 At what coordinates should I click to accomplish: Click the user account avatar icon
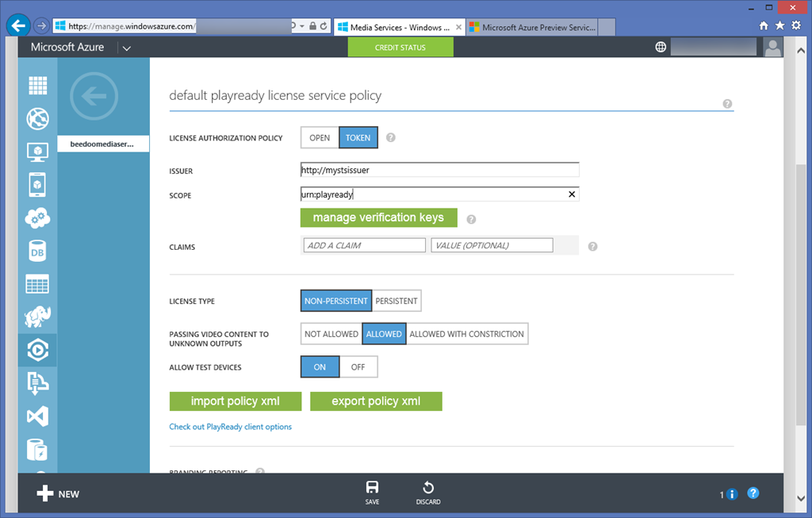(x=772, y=47)
